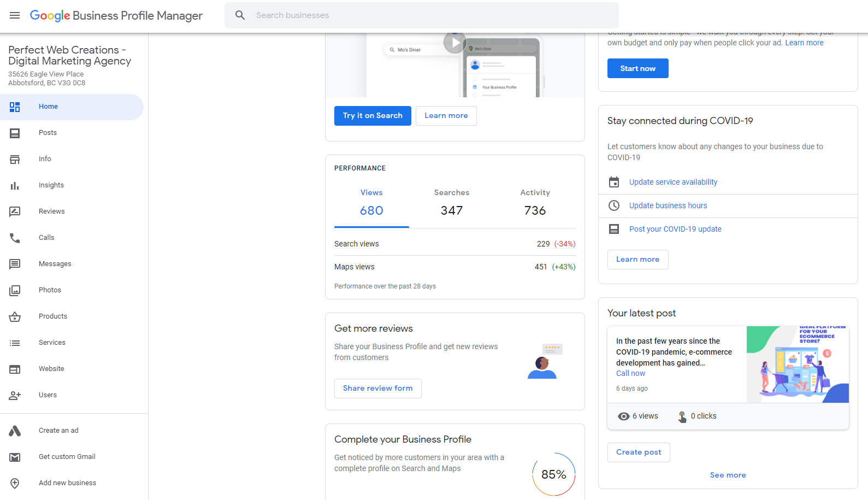Click Post your COVID-19 update link
The image size is (868, 500).
click(675, 229)
